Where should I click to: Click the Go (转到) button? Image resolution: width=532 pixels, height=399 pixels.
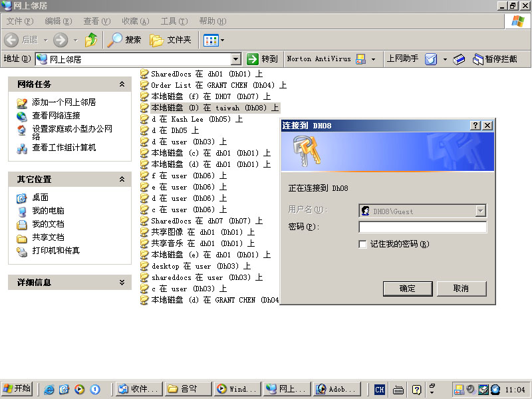click(262, 59)
